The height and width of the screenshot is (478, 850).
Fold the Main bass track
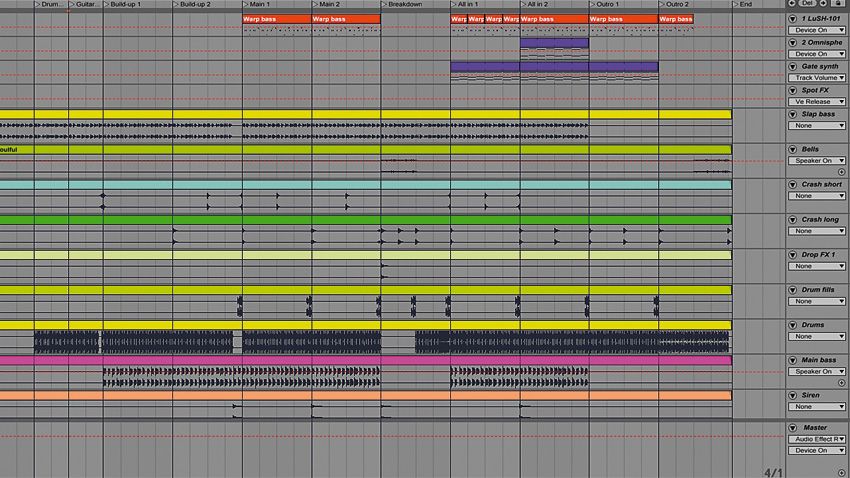click(x=793, y=360)
